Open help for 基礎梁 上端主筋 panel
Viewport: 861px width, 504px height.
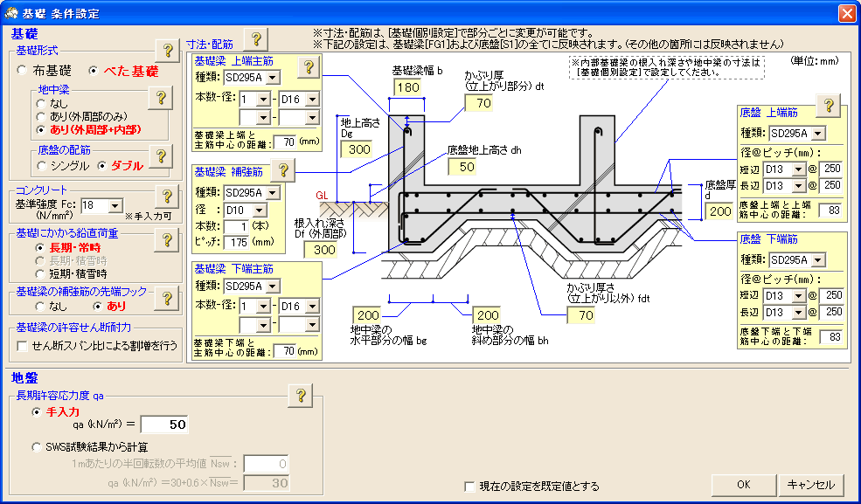pyautogui.click(x=309, y=67)
